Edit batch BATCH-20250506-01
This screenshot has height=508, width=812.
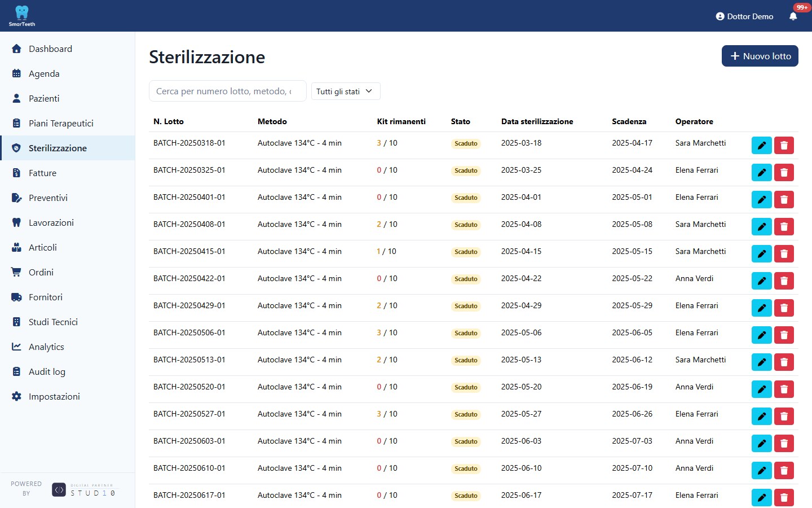pos(761,335)
